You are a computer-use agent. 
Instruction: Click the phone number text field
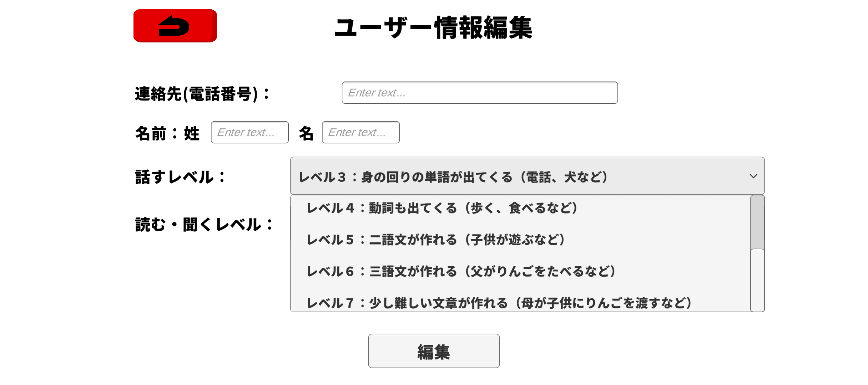(479, 93)
